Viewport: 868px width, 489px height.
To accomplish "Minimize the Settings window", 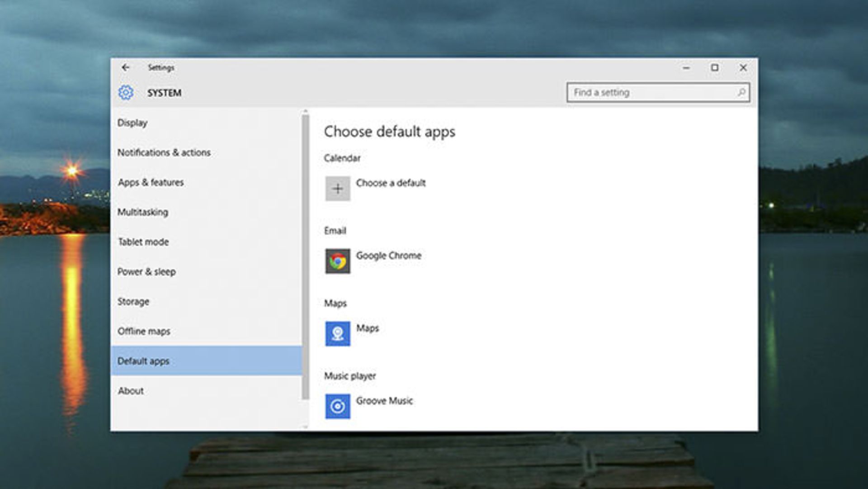I will [x=686, y=67].
